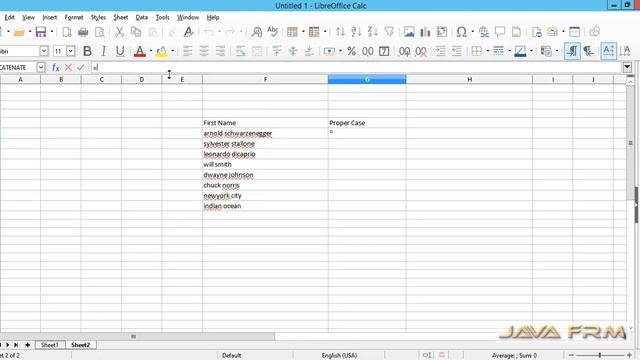The image size is (640, 360).
Task: Cancel formula entry with red X
Action: click(x=69, y=67)
